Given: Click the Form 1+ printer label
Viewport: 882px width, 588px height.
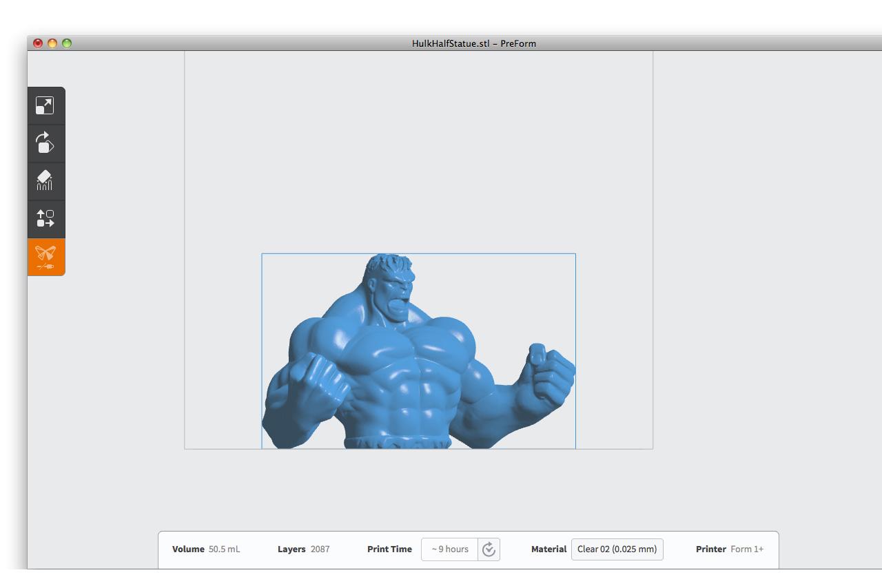Looking at the screenshot, I should 747,549.
